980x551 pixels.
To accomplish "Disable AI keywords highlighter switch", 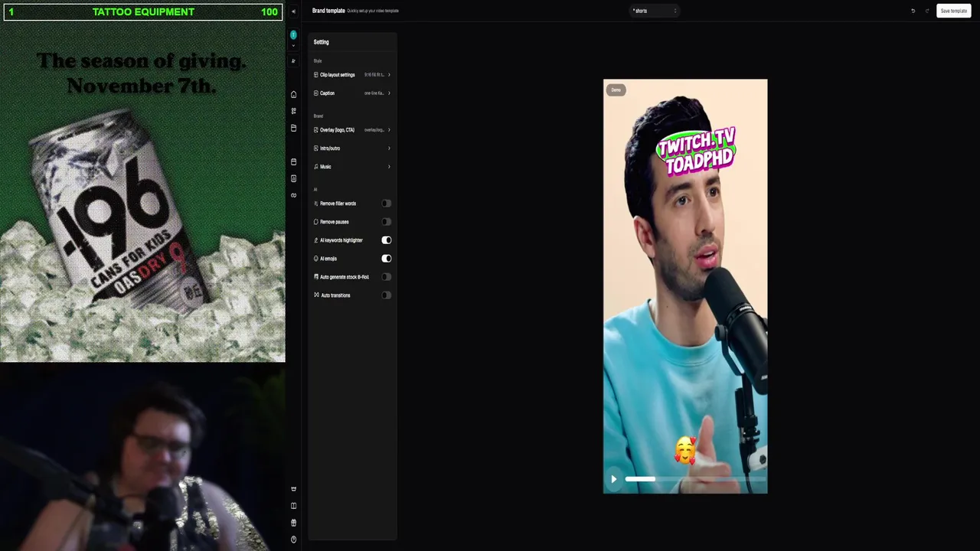I will pos(387,240).
